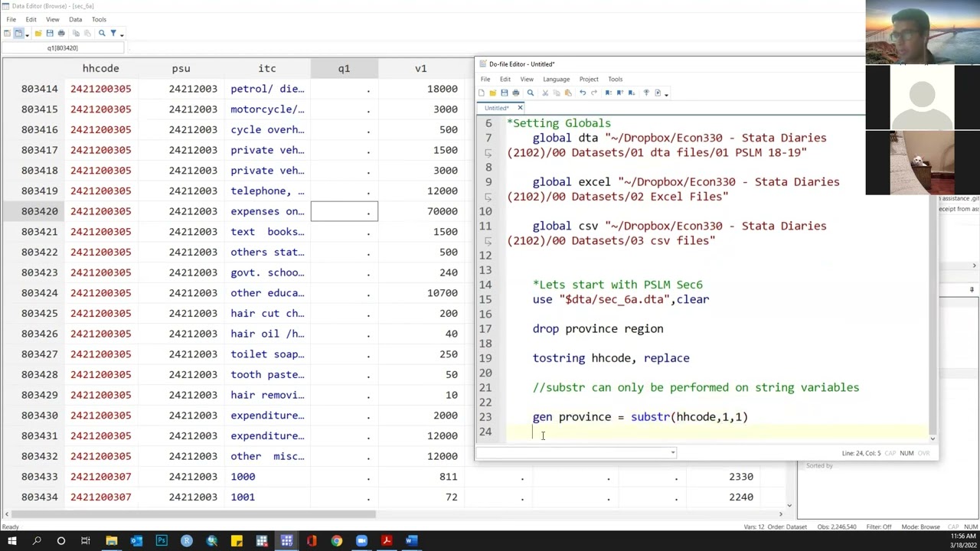Screen dimensions: 980x551
Task: Click Print icon in Data Editor toolbar
Action: click(x=61, y=33)
